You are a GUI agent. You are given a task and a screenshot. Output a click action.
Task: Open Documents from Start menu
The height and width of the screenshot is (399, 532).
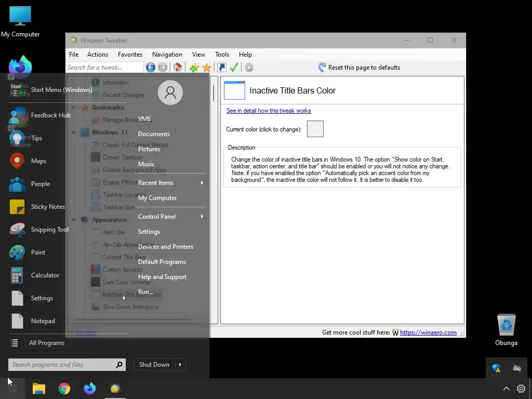click(x=154, y=134)
